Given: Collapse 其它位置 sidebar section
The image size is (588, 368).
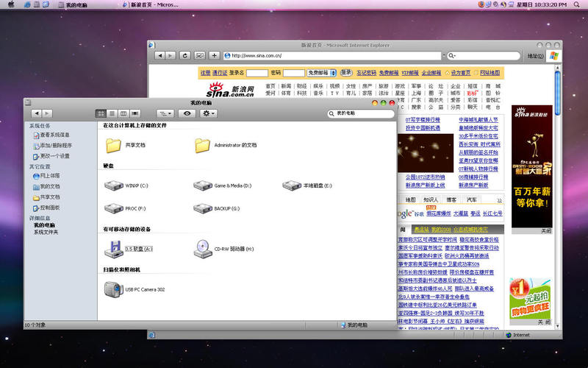Looking at the screenshot, I should tap(40, 166).
